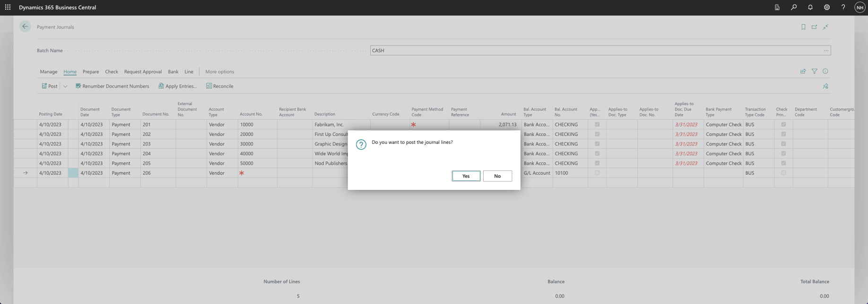Confirm posting with Yes button

click(x=466, y=176)
